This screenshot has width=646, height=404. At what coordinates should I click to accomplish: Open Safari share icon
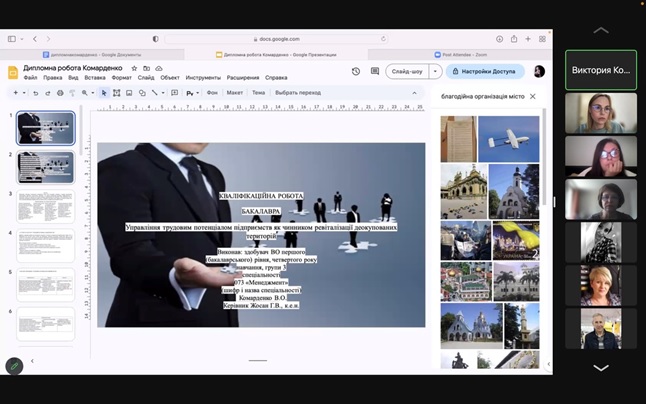(x=514, y=39)
